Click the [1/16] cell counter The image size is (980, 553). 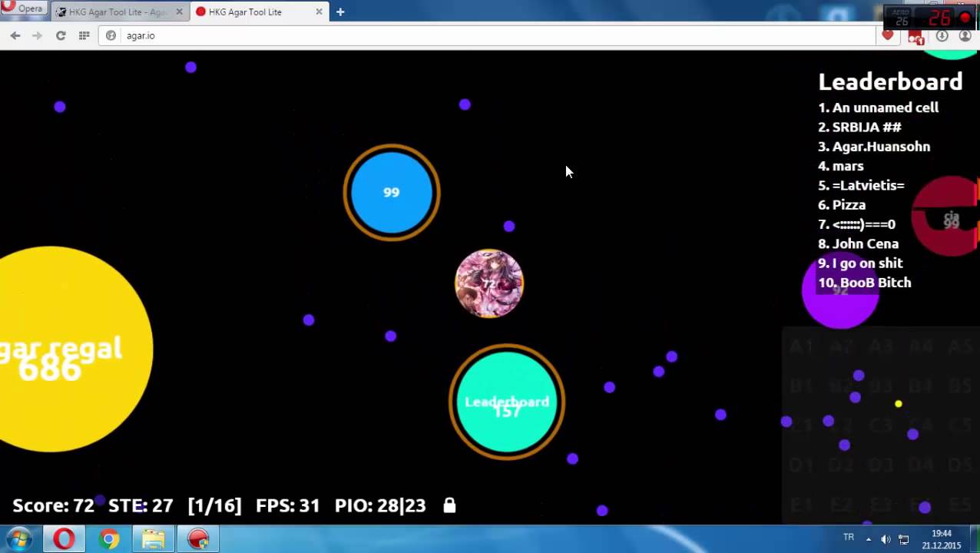[x=214, y=505]
